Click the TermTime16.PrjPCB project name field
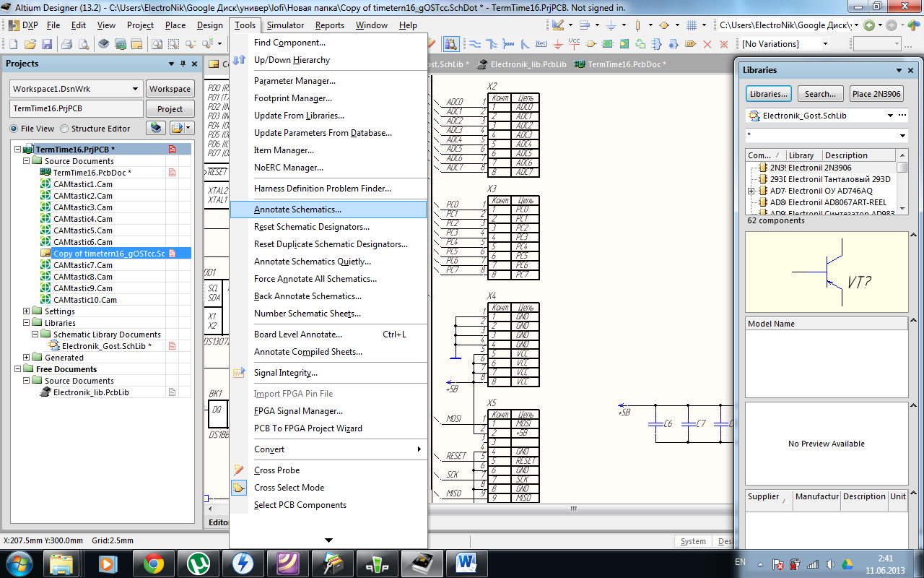924x578 pixels. point(75,109)
